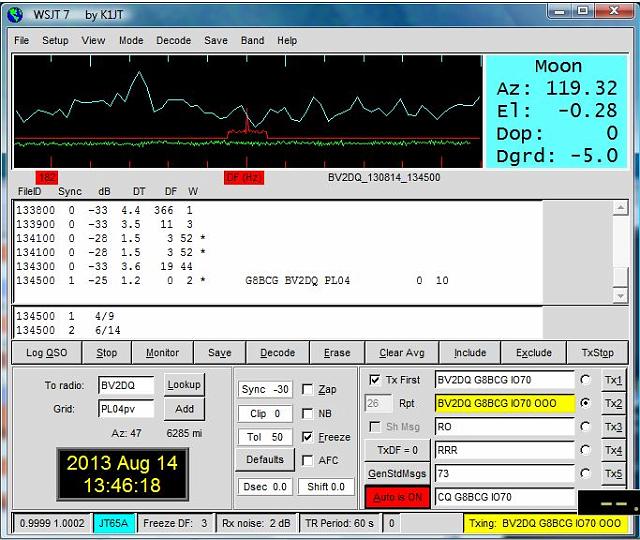Open the File menu
This screenshot has height=540, width=640.
click(21, 40)
